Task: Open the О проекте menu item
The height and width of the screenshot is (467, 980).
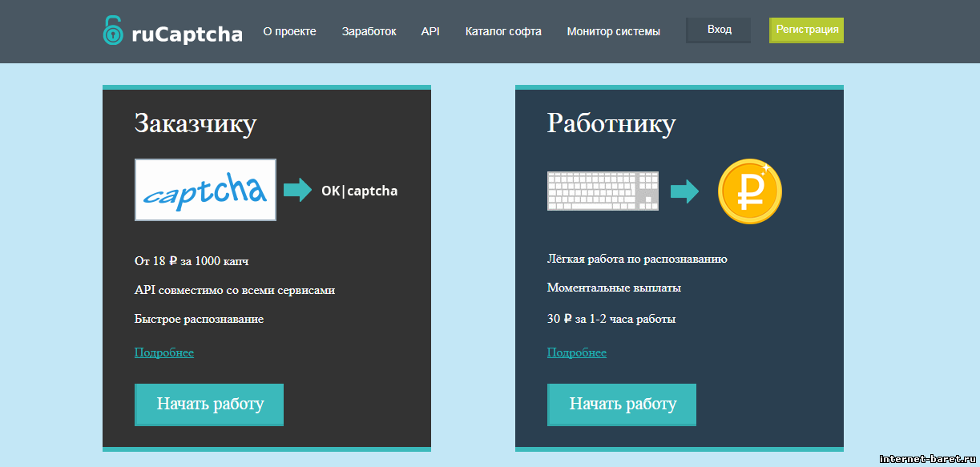Action: [290, 31]
